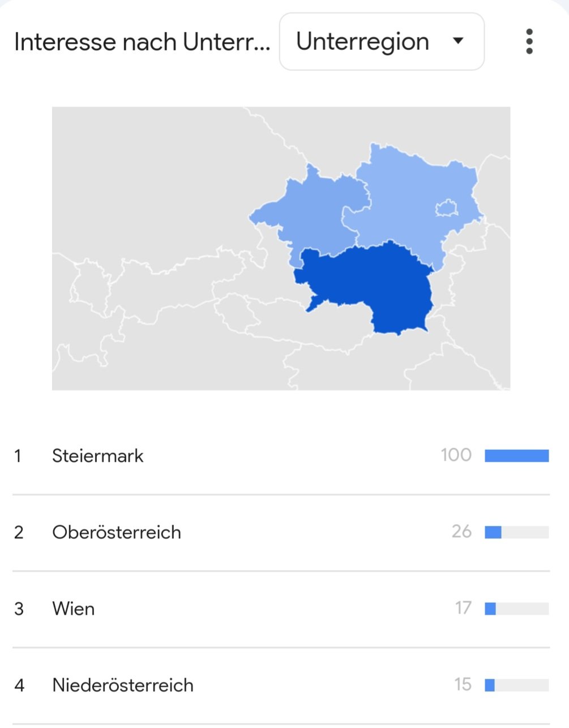The image size is (569, 728).
Task: Click the value 100 next to Steiermark
Action: click(456, 455)
